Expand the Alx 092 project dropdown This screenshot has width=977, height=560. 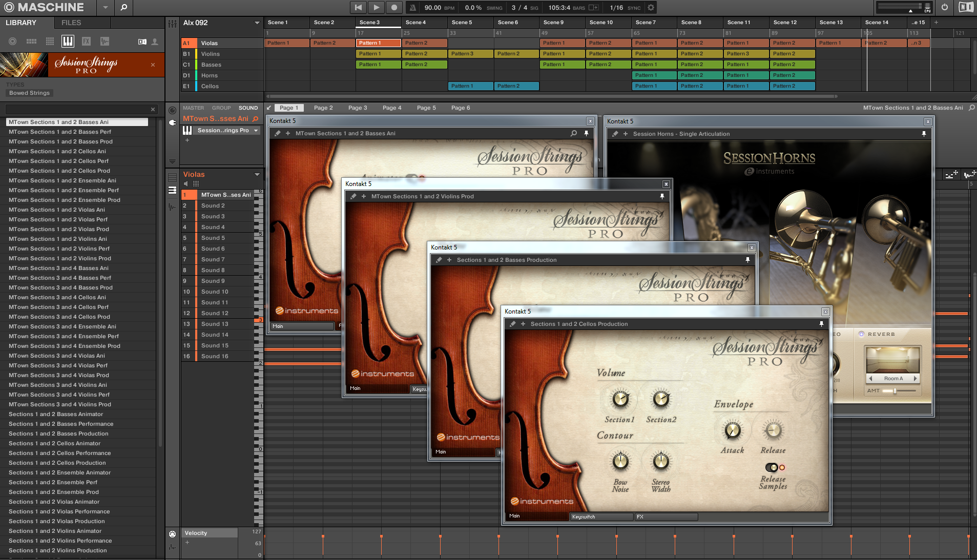coord(257,23)
